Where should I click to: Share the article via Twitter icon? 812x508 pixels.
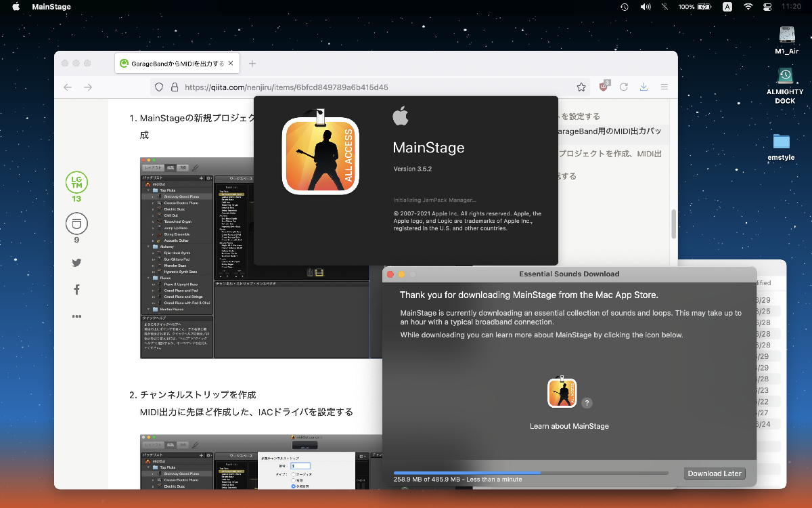point(76,263)
